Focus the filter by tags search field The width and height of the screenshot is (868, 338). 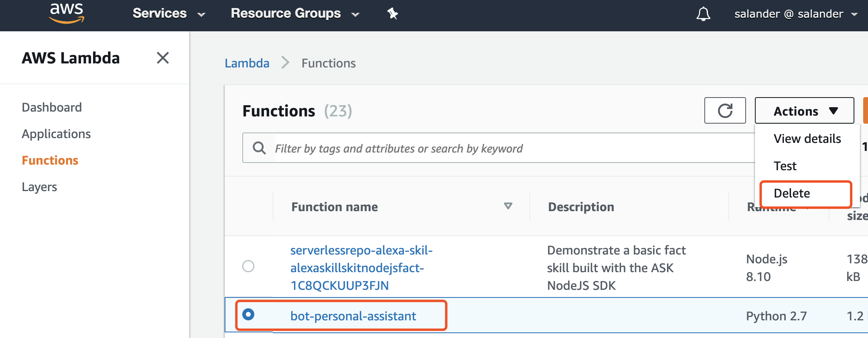tap(499, 148)
